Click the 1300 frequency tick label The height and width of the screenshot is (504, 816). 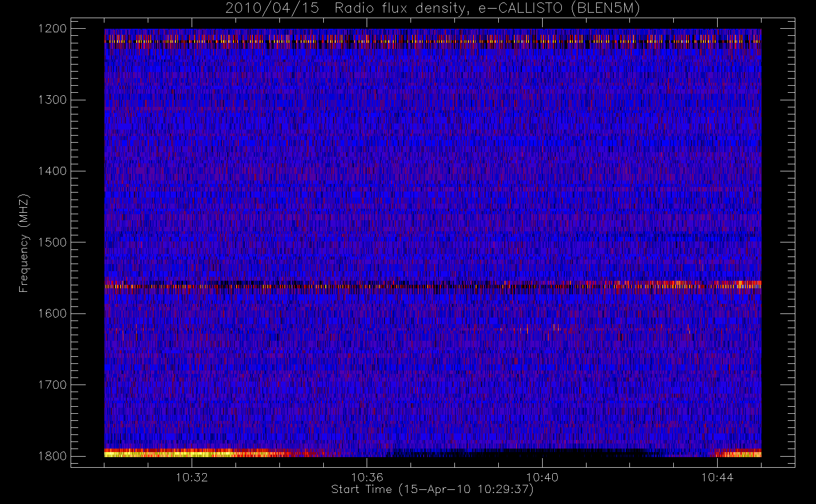52,100
